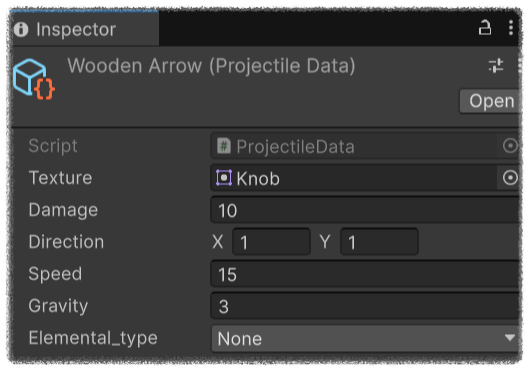This screenshot has width=530, height=370.
Task: Click the Knob sprite icon
Action: click(224, 178)
